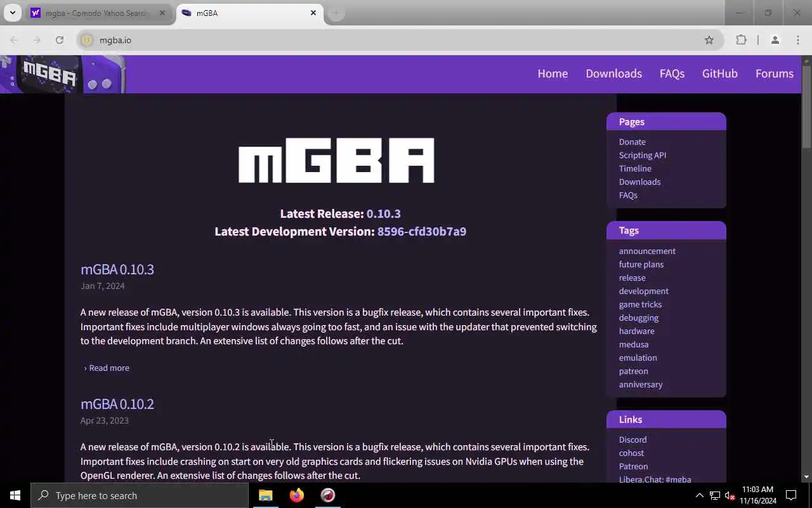Select the development tag
812x508 pixels.
pos(643,291)
